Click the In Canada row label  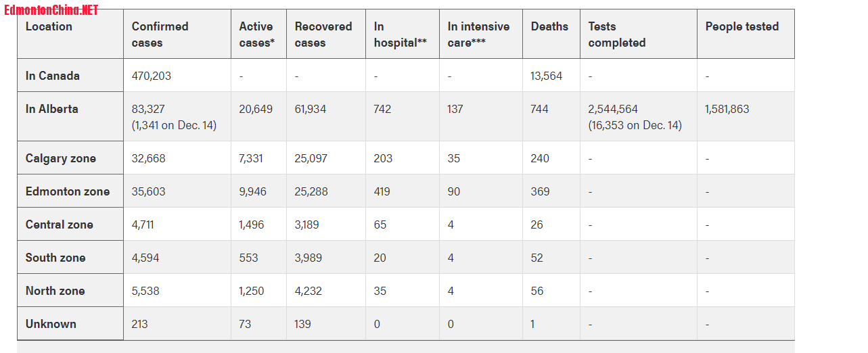[53, 76]
